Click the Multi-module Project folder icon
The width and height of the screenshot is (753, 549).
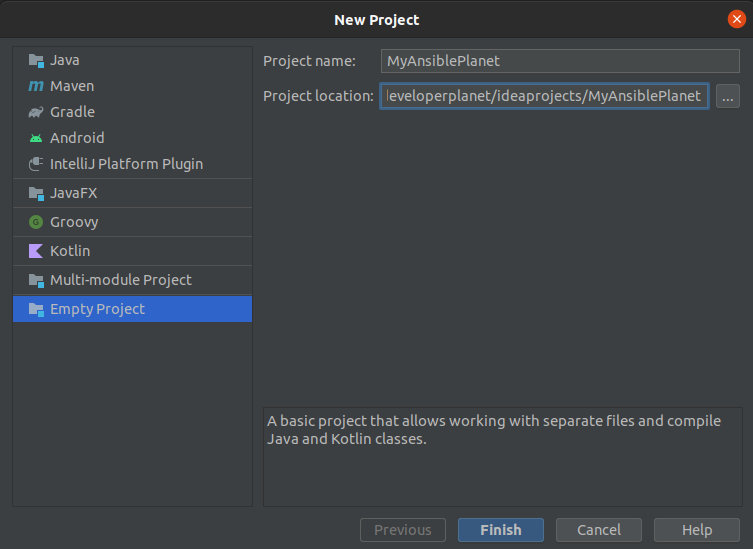37,280
